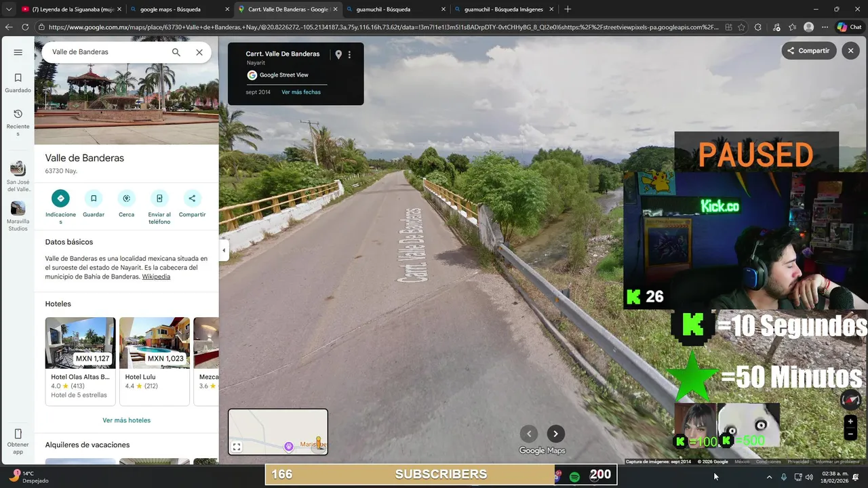Reload the page
This screenshot has height=488, width=868.
pyautogui.click(x=25, y=27)
